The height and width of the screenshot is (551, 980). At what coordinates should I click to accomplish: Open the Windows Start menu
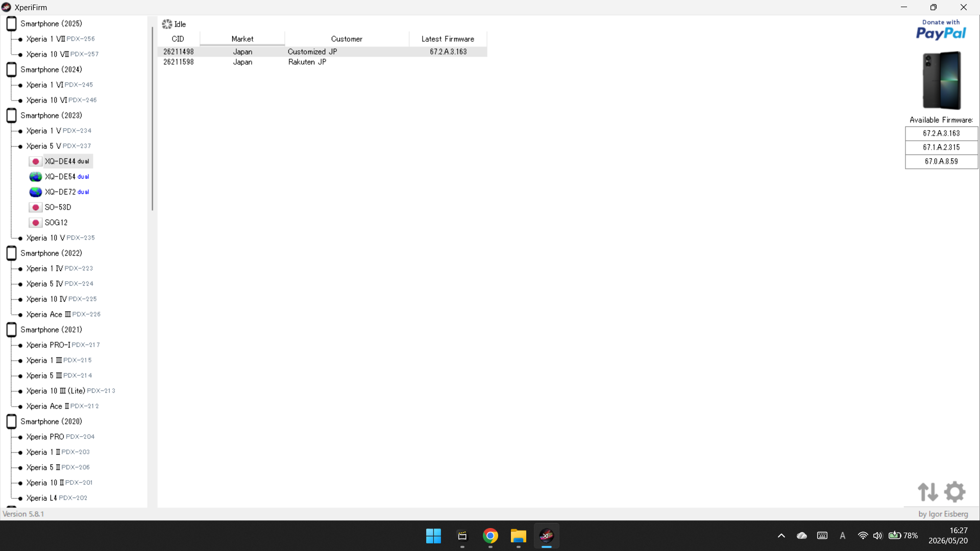(433, 536)
